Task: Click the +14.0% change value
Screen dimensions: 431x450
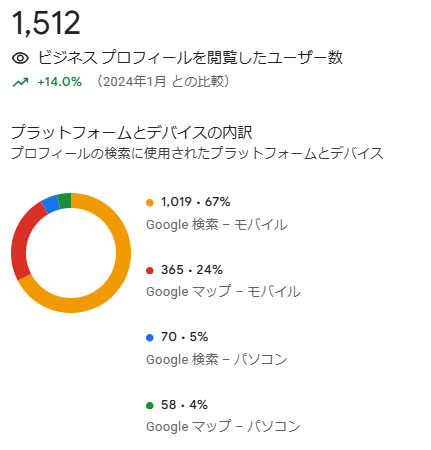Action: (x=60, y=82)
